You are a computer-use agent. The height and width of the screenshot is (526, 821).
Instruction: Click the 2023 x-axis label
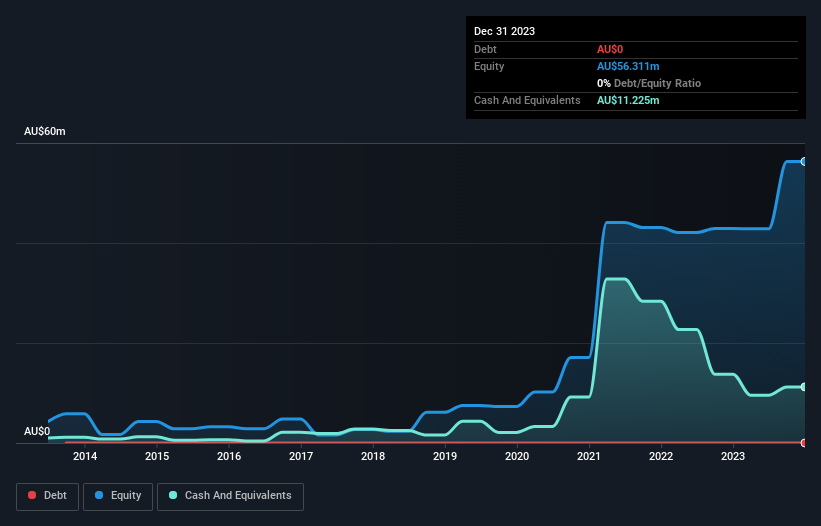[x=733, y=456]
